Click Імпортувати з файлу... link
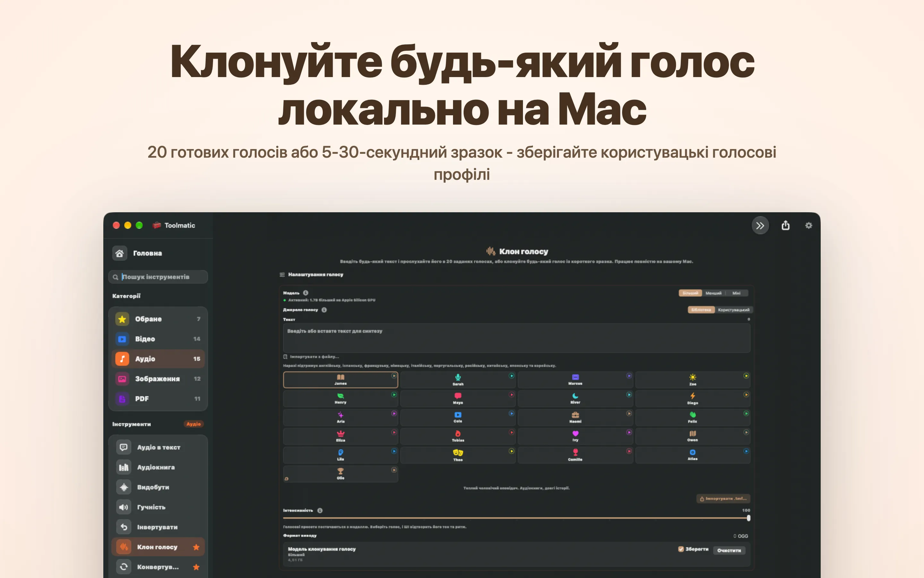The height and width of the screenshot is (578, 924). coord(311,357)
